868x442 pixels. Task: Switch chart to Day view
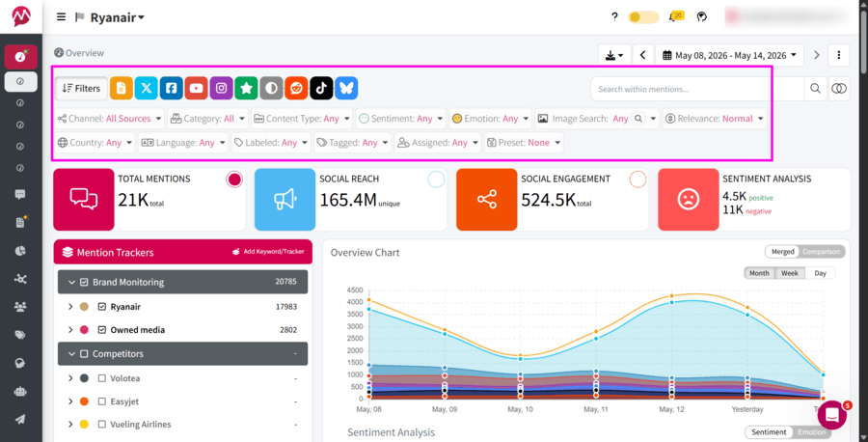(x=820, y=273)
